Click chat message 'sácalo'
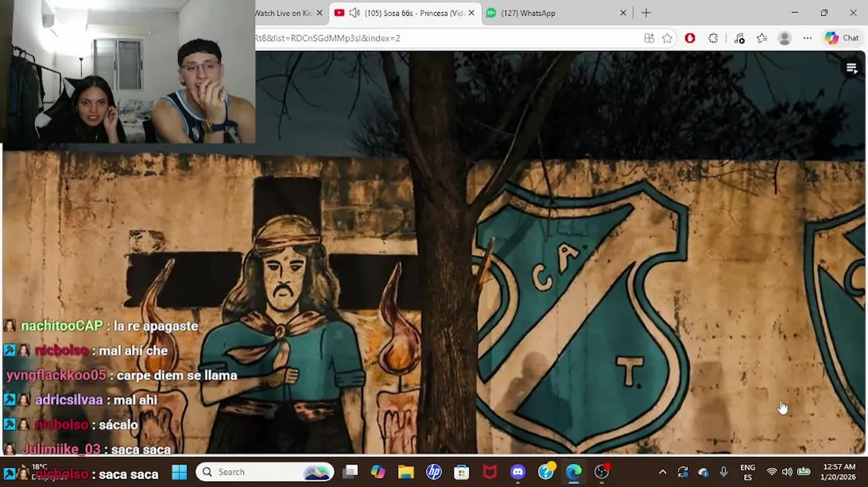Screen dimensions: 868x487 (x=118, y=425)
